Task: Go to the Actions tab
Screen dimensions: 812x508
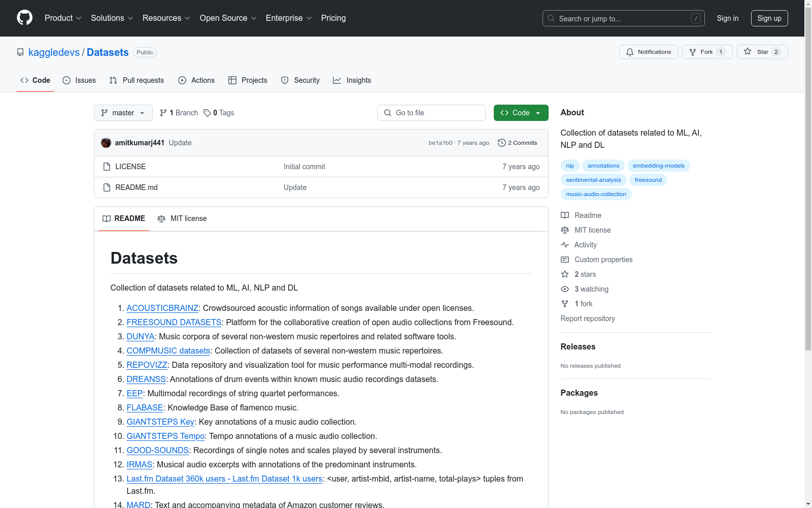Action: click(x=196, y=80)
